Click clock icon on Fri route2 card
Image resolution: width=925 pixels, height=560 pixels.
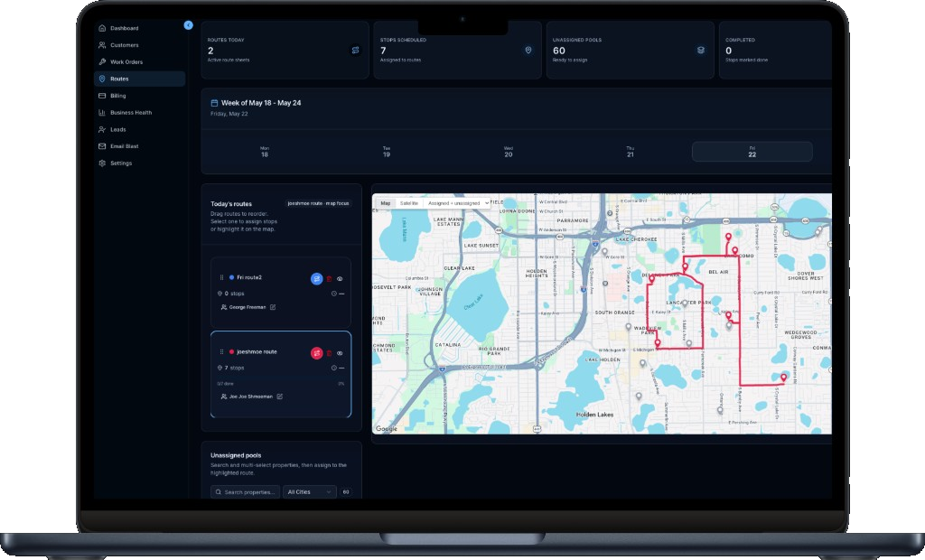[334, 294]
